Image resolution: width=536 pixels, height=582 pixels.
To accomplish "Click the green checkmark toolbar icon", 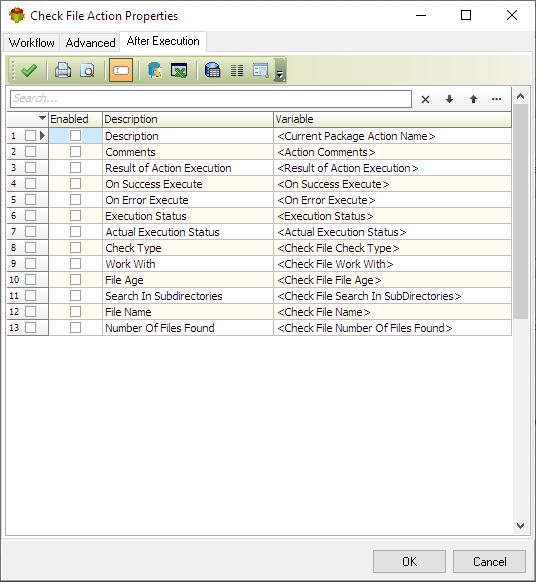I will click(x=29, y=70).
